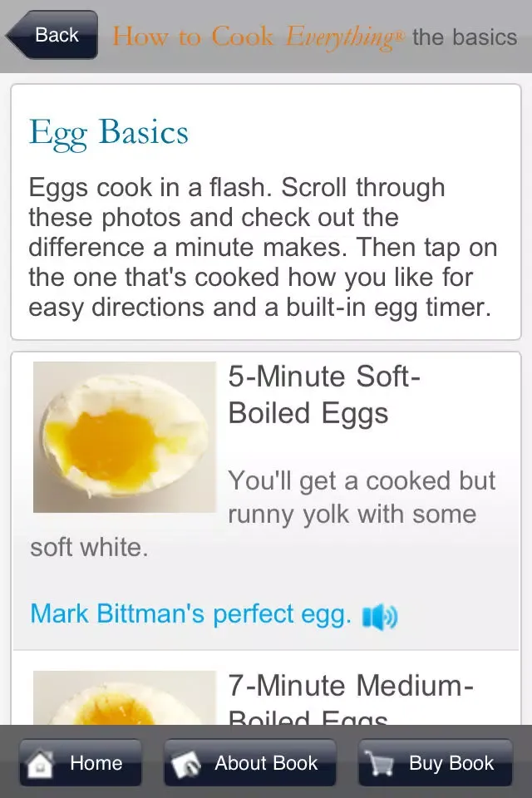The width and height of the screenshot is (532, 798).
Task: Select the "5-Minute Soft-Boiled Eggs" title
Action: coord(324,395)
